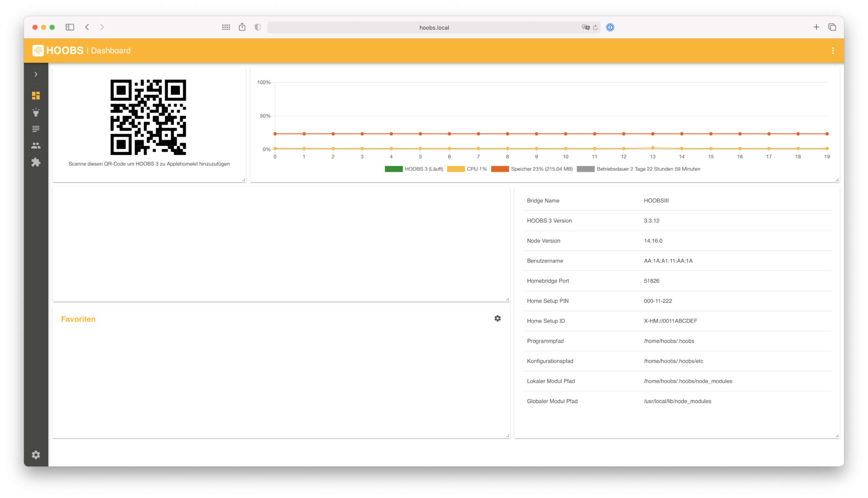Screen dimensions: 868x498
Task: Click the resize handle of Favoriten widget
Action: coord(508,436)
